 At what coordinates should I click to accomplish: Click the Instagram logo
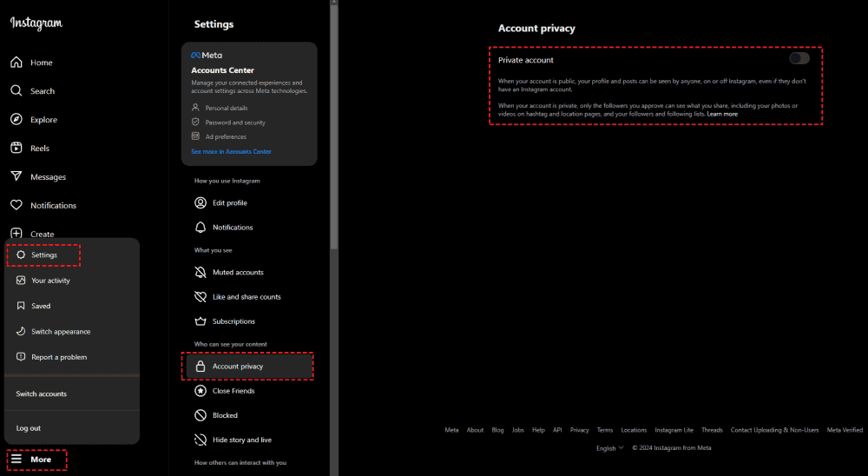36,24
